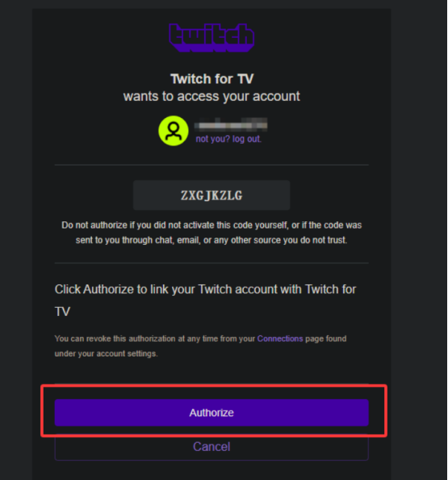Screen dimensions: 448x480
Task: Click the 'Twitch for TV' title
Action: pyautogui.click(x=212, y=79)
